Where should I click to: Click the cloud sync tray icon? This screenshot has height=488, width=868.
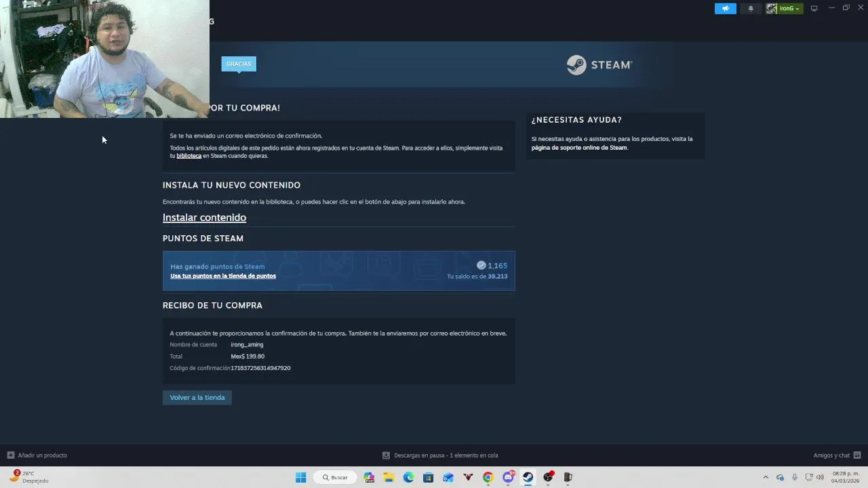(x=780, y=477)
